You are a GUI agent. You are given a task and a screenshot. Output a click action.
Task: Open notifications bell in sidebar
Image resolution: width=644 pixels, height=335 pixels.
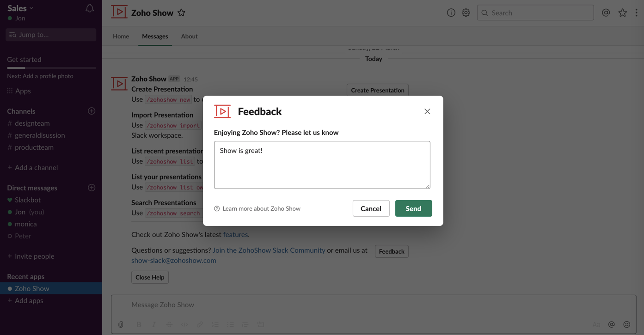point(90,8)
